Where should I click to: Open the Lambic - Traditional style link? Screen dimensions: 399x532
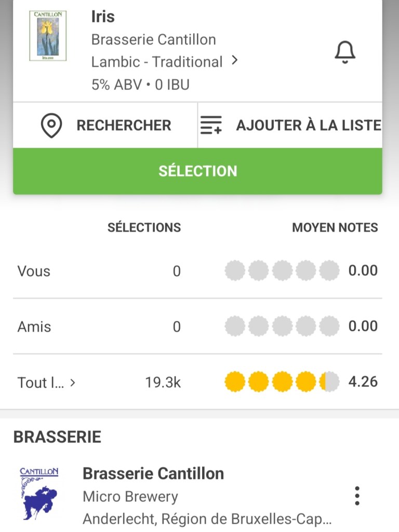coord(157,62)
